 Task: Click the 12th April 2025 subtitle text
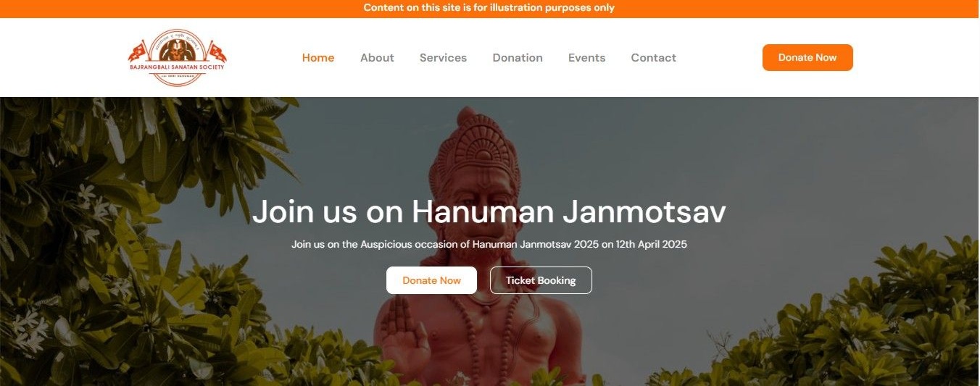click(x=489, y=244)
